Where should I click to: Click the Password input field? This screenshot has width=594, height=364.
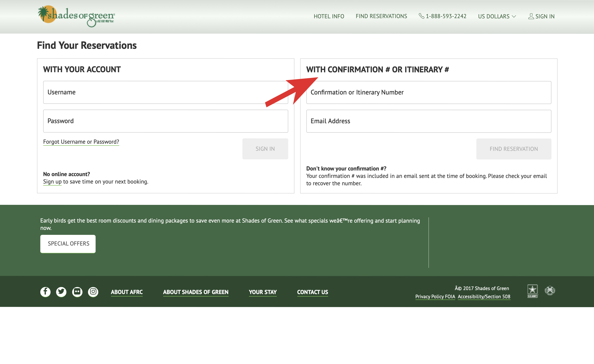[x=165, y=121]
